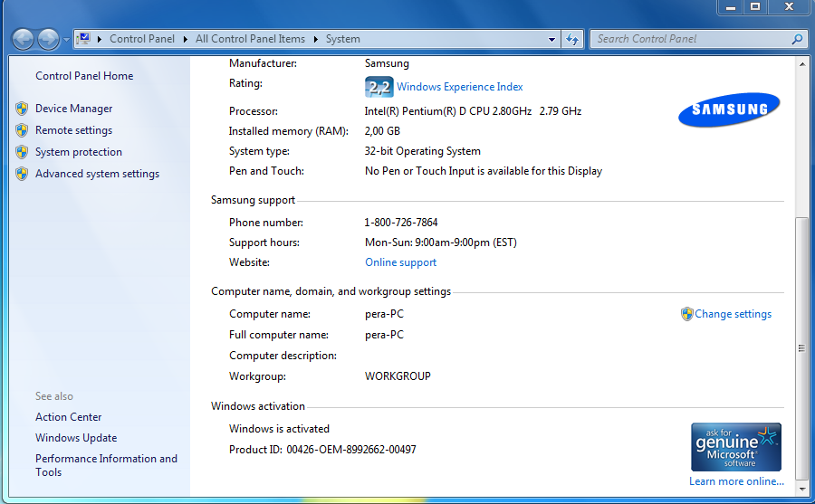Maximize the System window

(756, 6)
